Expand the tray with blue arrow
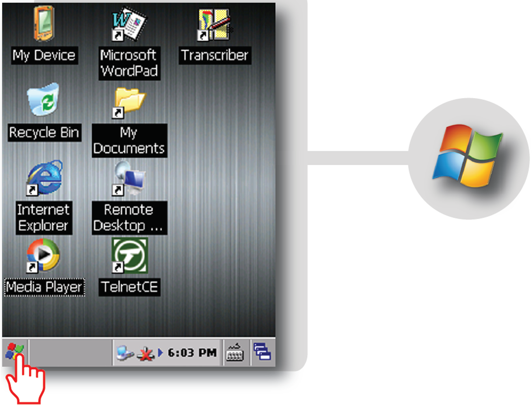This screenshot has height=405, width=532. 160,353
